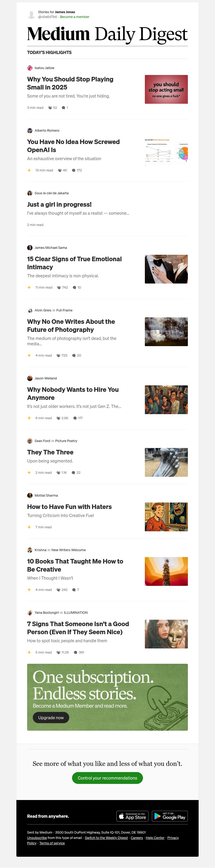Open the Download on the App Store badge
The height and width of the screenshot is (868, 215).
133,816
